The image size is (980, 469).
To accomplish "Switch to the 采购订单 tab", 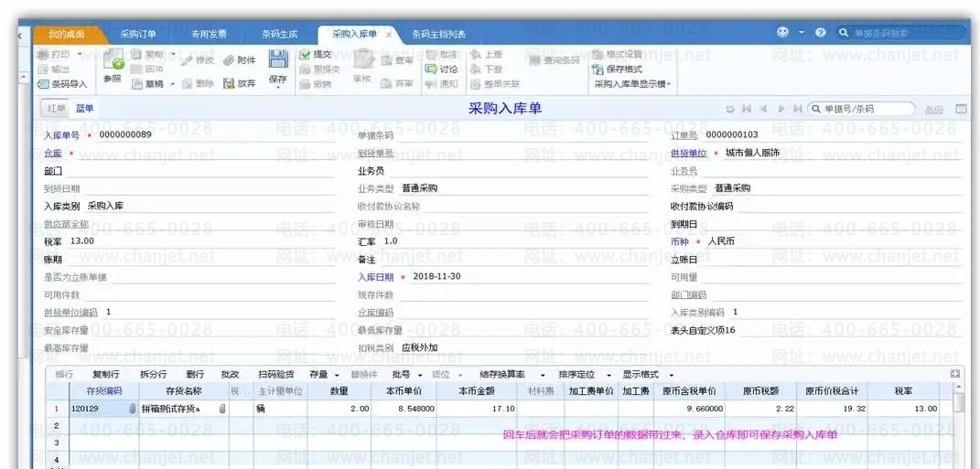I will 139,34.
